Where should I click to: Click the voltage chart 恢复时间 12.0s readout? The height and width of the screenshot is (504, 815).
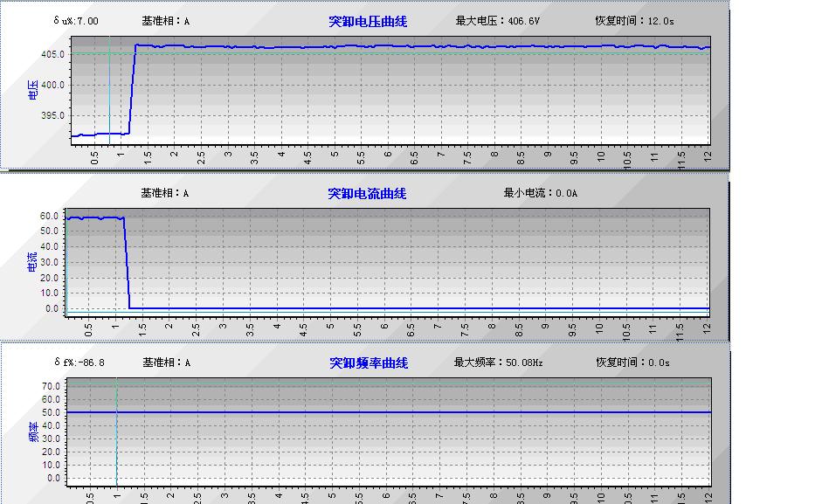coord(632,21)
